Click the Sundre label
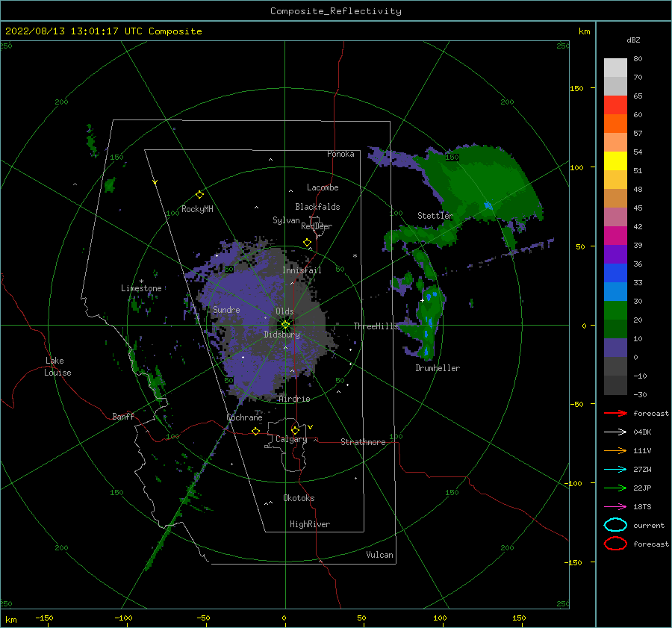 226,309
